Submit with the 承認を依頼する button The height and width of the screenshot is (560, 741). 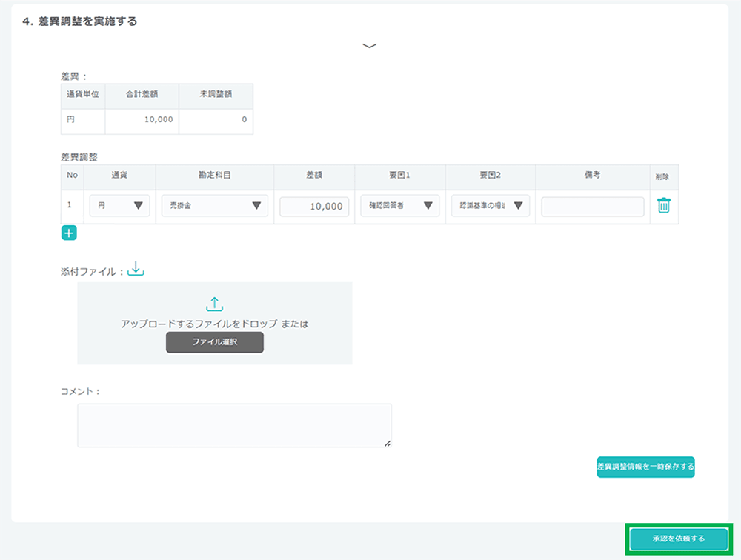tap(679, 539)
